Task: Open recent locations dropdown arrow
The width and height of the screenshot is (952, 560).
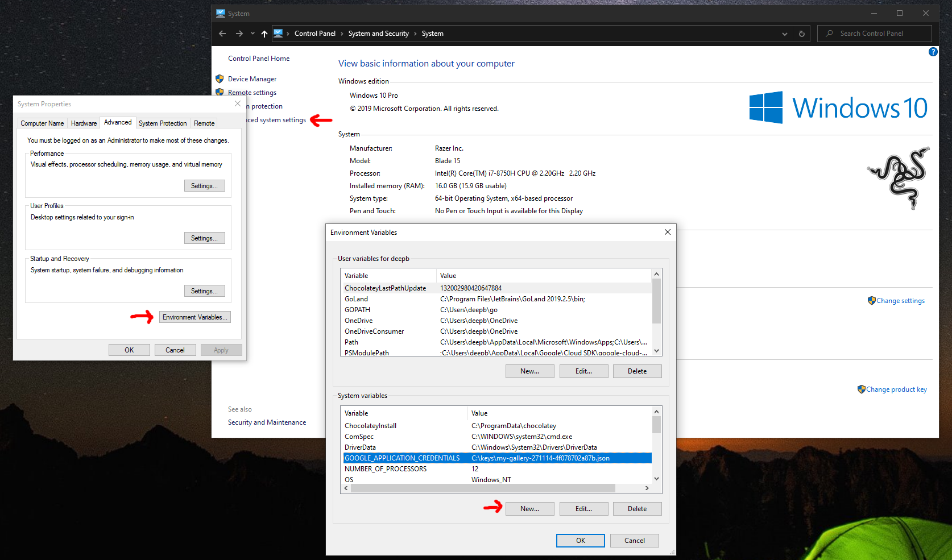Action: click(x=253, y=34)
